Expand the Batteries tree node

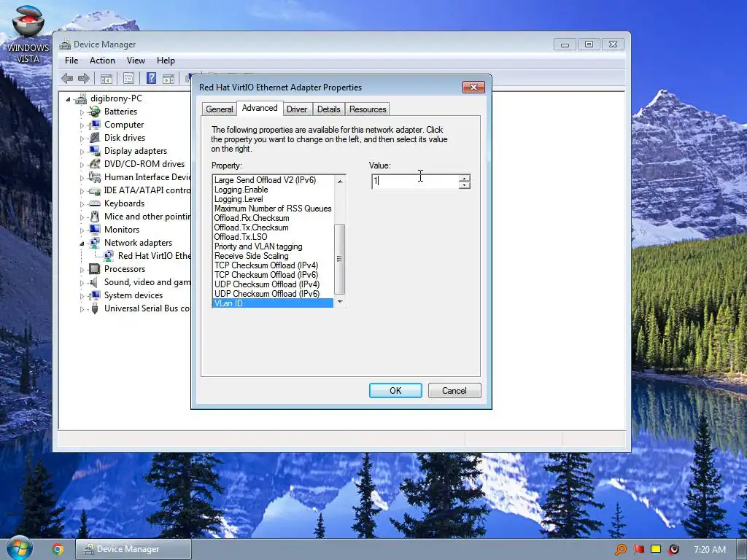(x=82, y=112)
